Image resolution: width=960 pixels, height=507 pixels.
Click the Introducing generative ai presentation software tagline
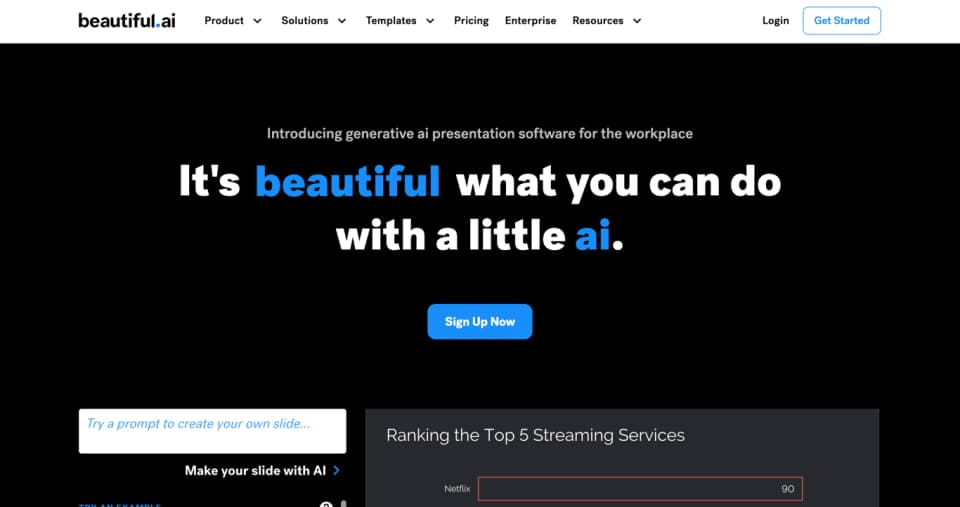tap(480, 133)
